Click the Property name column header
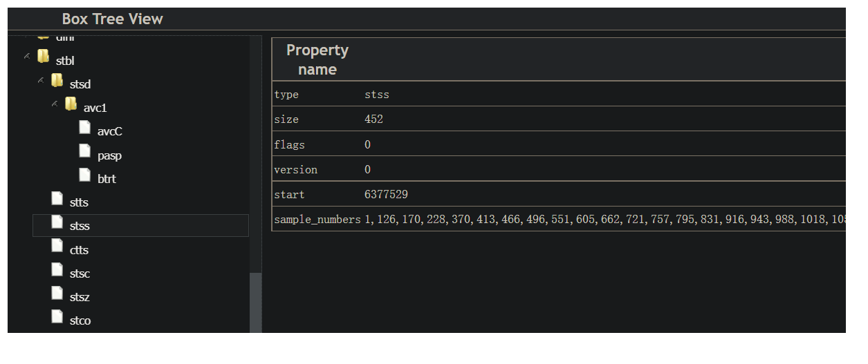This screenshot has width=868, height=364. [x=317, y=59]
